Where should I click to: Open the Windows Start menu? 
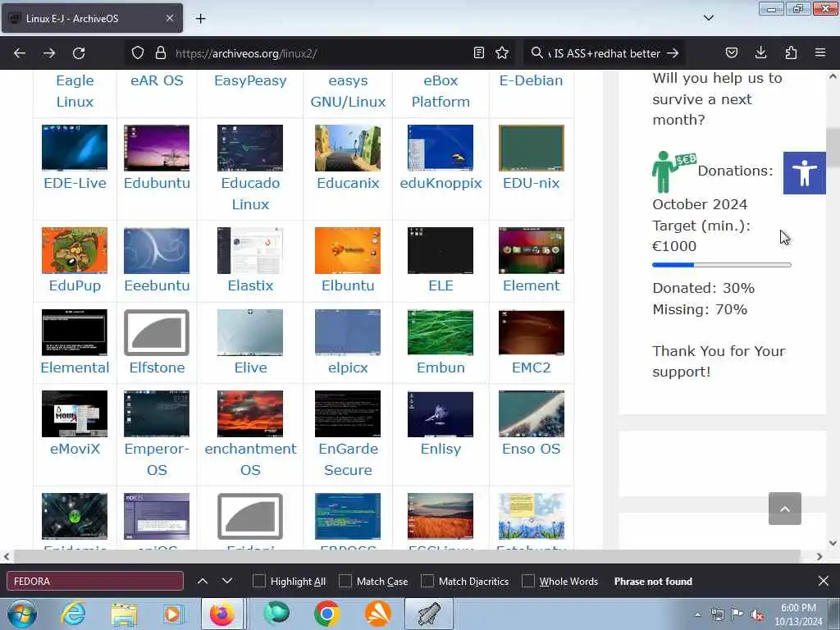point(22,614)
